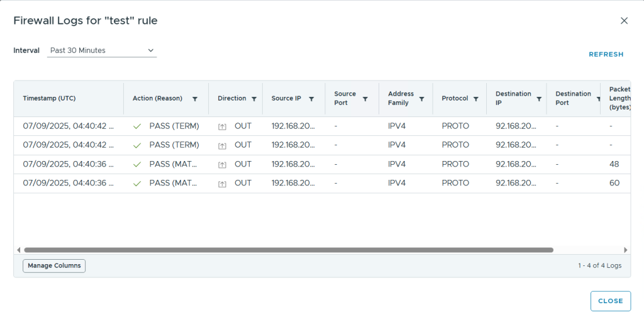This screenshot has width=644, height=322.
Task: Close the dialog with the X icon
Action: 624,21
